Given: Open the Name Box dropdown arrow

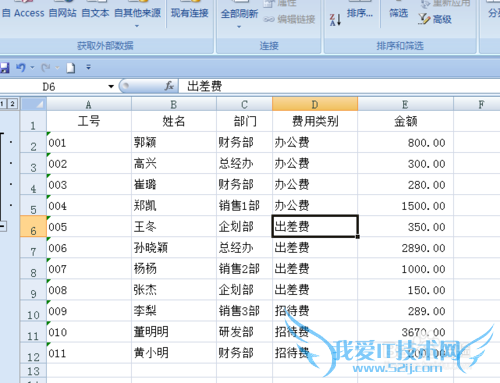Looking at the screenshot, I should coord(111,87).
